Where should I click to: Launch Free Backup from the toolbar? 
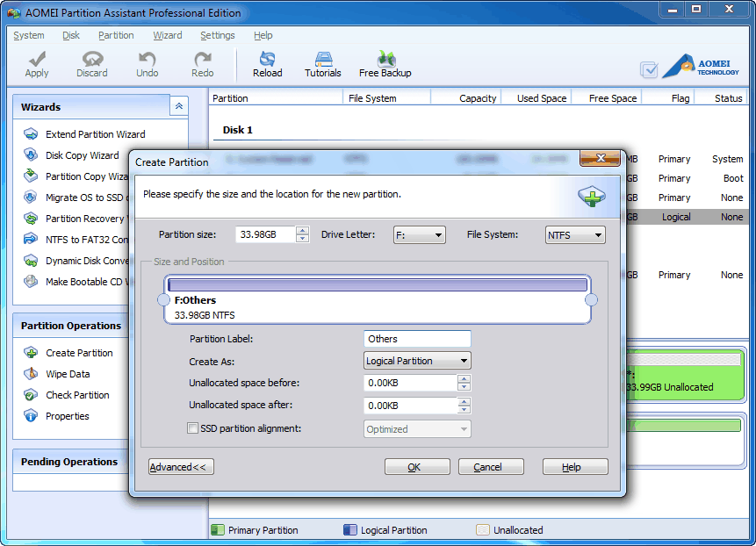385,65
